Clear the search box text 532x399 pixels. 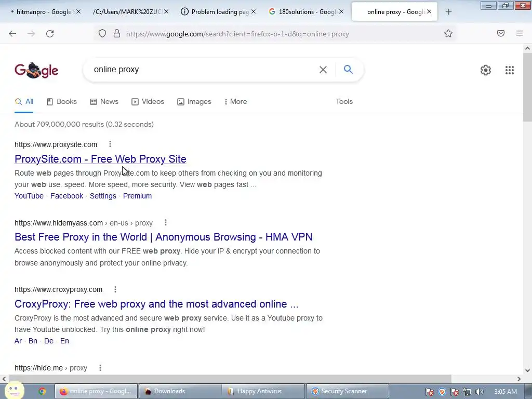pos(323,70)
